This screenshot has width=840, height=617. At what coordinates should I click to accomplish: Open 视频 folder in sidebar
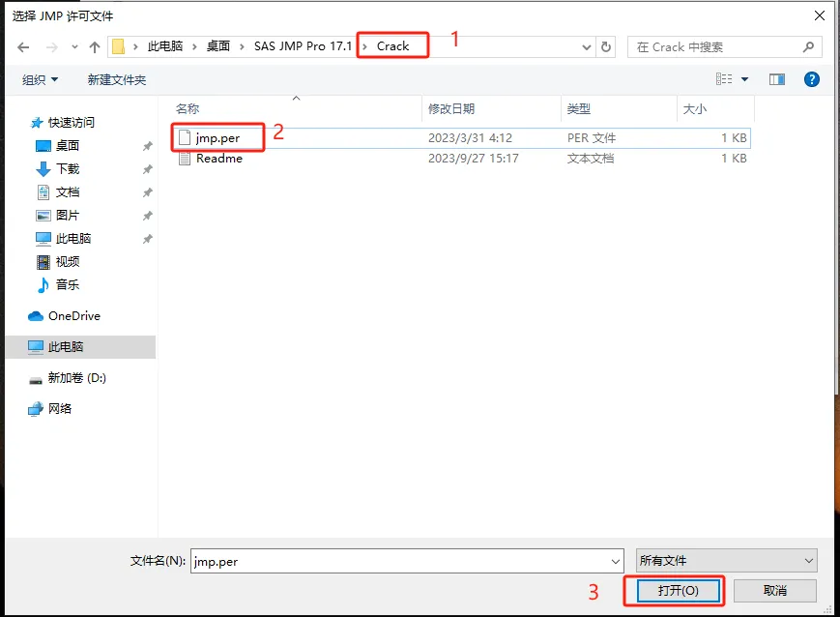(68, 261)
